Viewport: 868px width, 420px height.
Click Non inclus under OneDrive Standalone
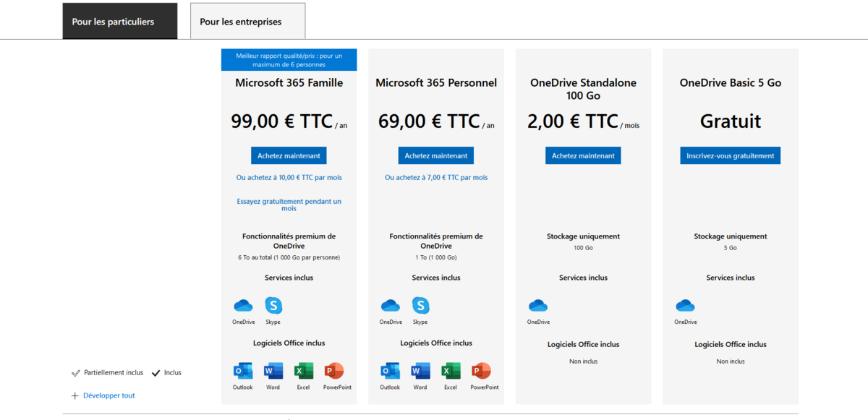[583, 361]
